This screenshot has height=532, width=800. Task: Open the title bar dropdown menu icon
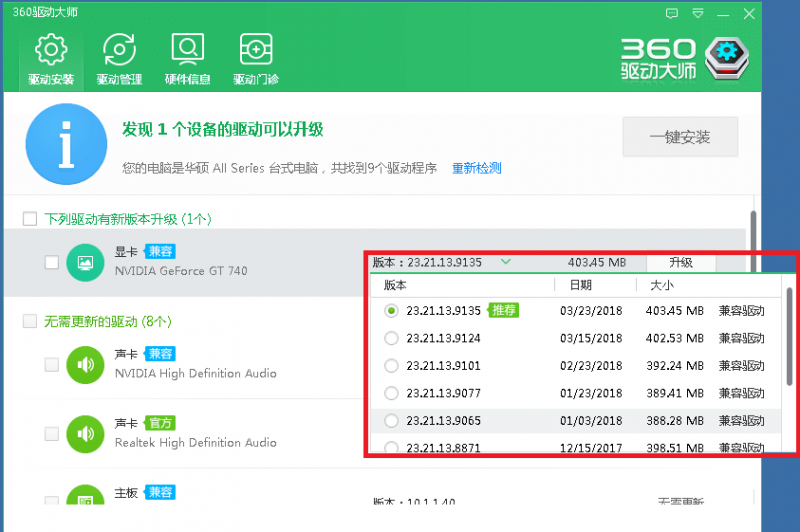click(x=697, y=13)
